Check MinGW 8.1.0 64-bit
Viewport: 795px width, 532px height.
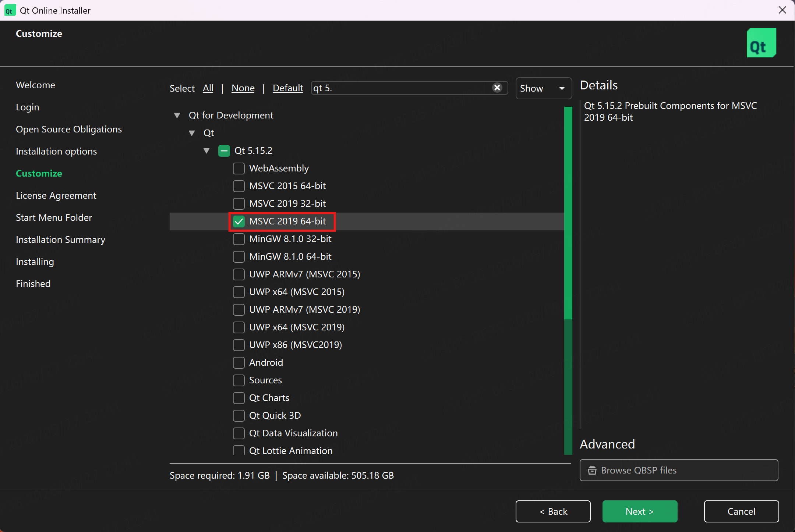click(239, 257)
